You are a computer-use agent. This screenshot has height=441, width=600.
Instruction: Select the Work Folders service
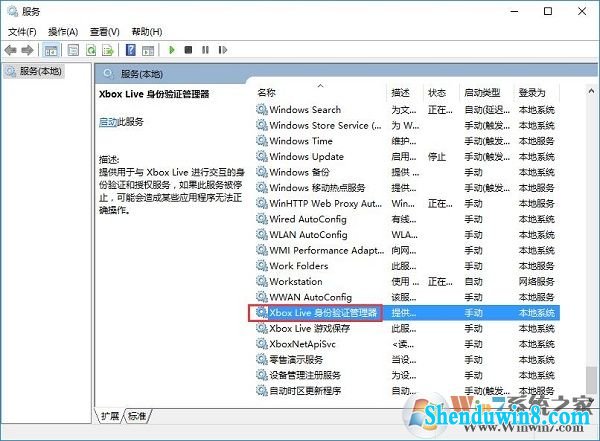pyautogui.click(x=408, y=266)
